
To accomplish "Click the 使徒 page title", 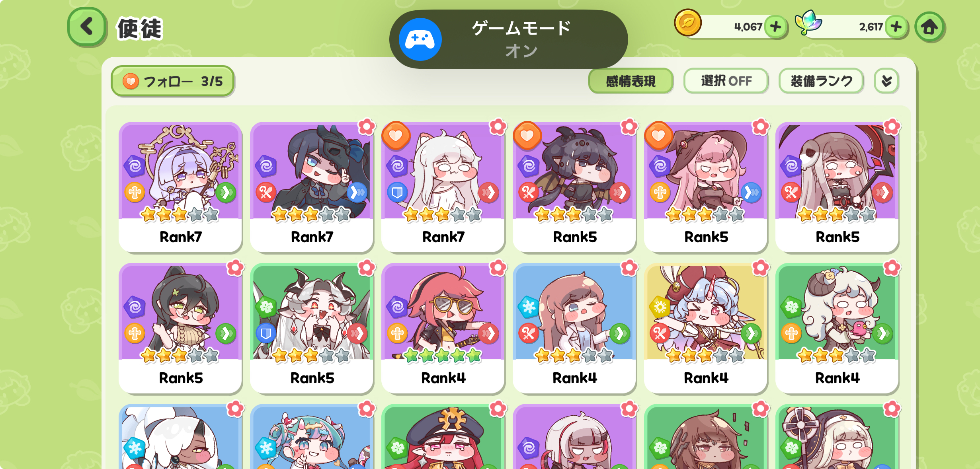I will pyautogui.click(x=140, y=29).
